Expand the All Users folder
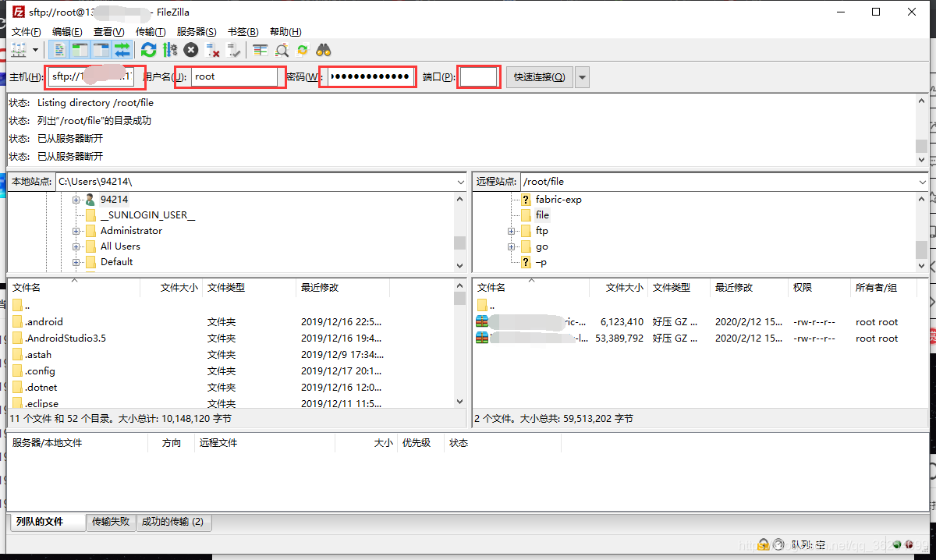This screenshot has height=560, width=936. pos(76,246)
